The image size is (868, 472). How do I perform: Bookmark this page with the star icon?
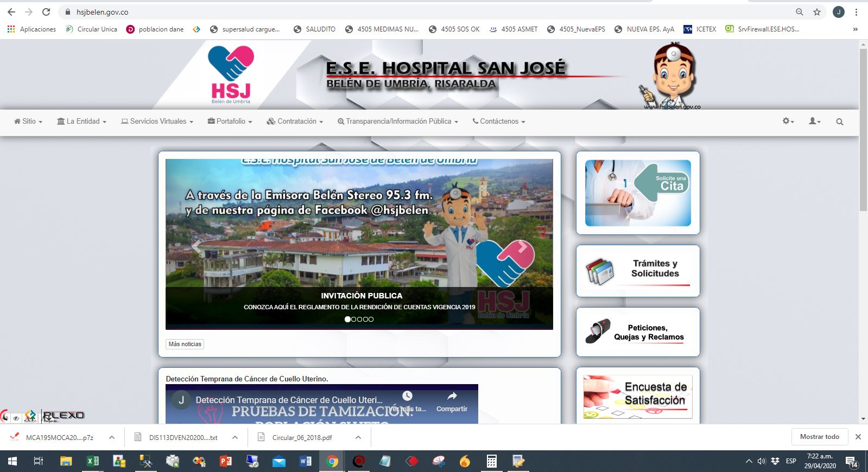[816, 12]
